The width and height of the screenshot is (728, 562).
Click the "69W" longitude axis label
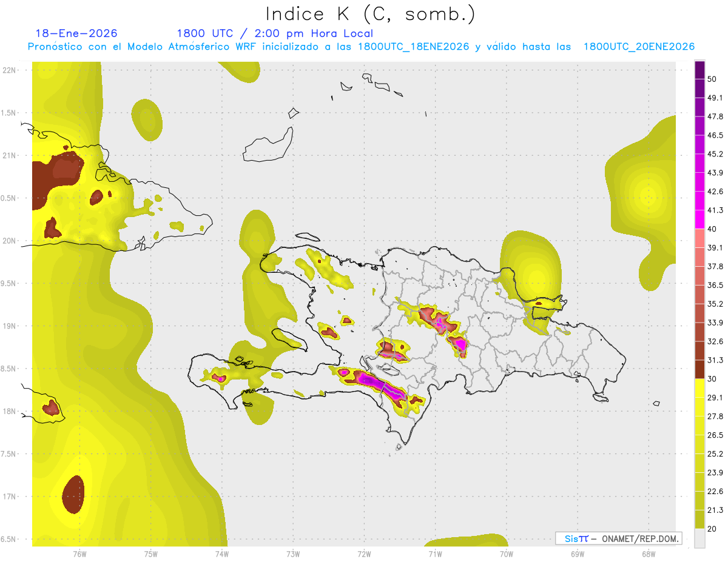[578, 554]
